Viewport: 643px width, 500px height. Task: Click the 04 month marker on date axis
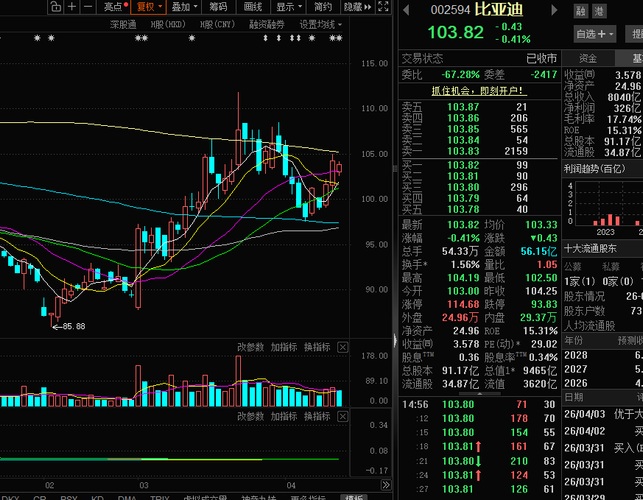pos(291,486)
